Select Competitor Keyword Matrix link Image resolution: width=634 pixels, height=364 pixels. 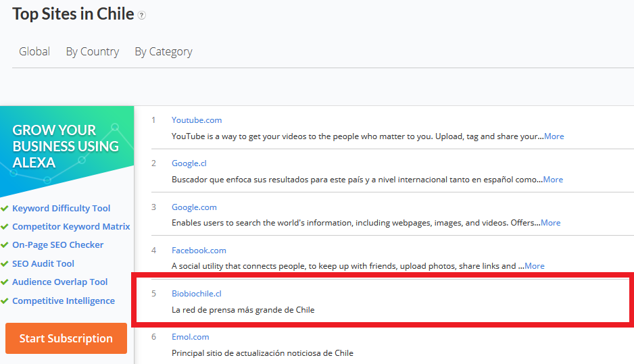[71, 227]
